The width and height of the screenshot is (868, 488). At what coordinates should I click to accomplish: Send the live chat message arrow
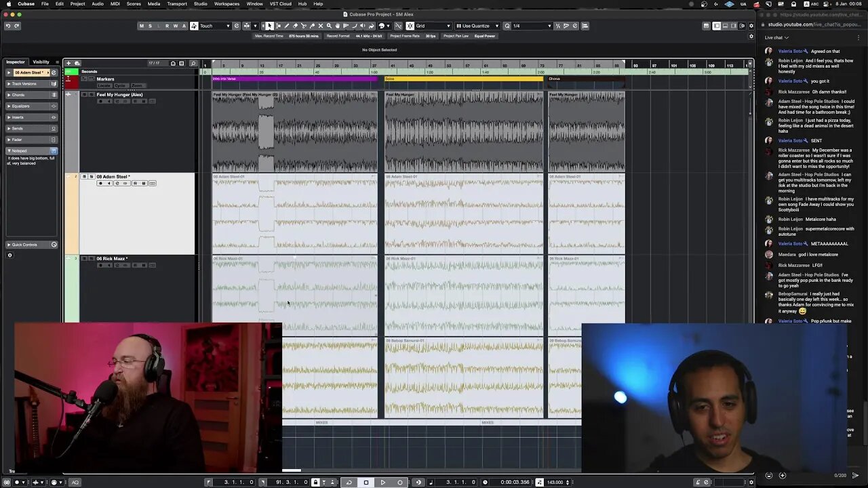tap(855, 475)
